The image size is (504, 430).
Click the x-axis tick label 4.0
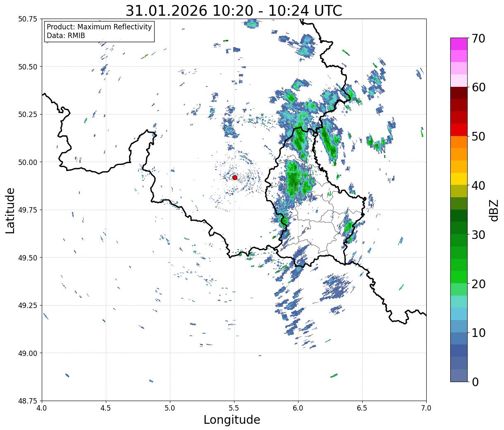[42, 408]
